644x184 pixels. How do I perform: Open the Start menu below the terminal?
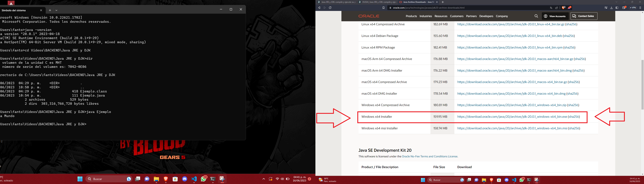pyautogui.click(x=80, y=179)
